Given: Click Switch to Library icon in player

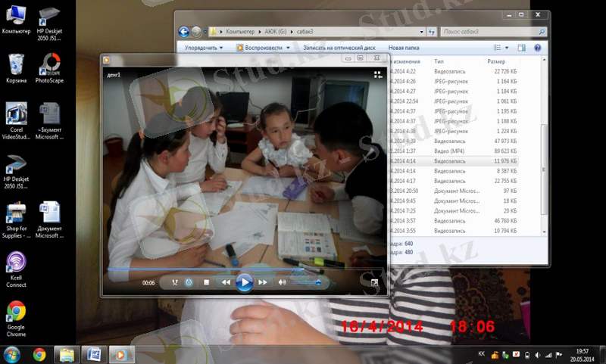Looking at the screenshot, I should 377,74.
